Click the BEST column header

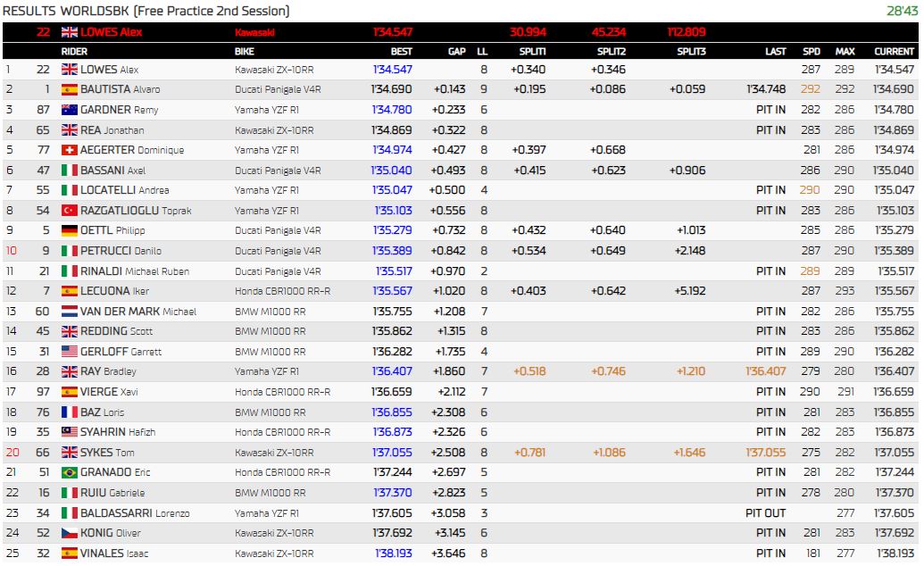click(x=402, y=51)
